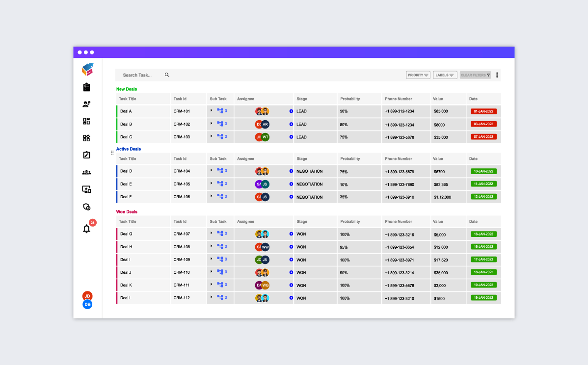The image size is (588, 365).
Task: Select the Won Deals group heading
Action: (127, 212)
